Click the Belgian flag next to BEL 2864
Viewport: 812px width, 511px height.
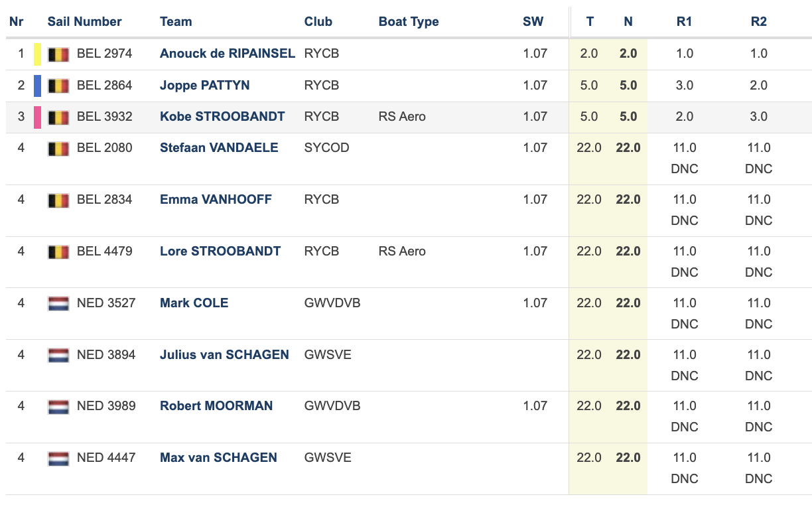pos(58,86)
